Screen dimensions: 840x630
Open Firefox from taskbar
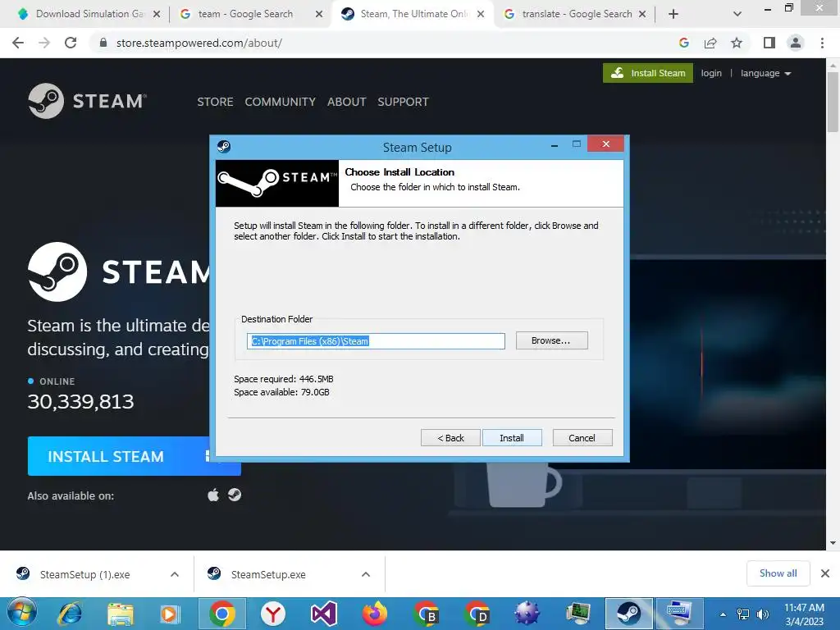[374, 614]
